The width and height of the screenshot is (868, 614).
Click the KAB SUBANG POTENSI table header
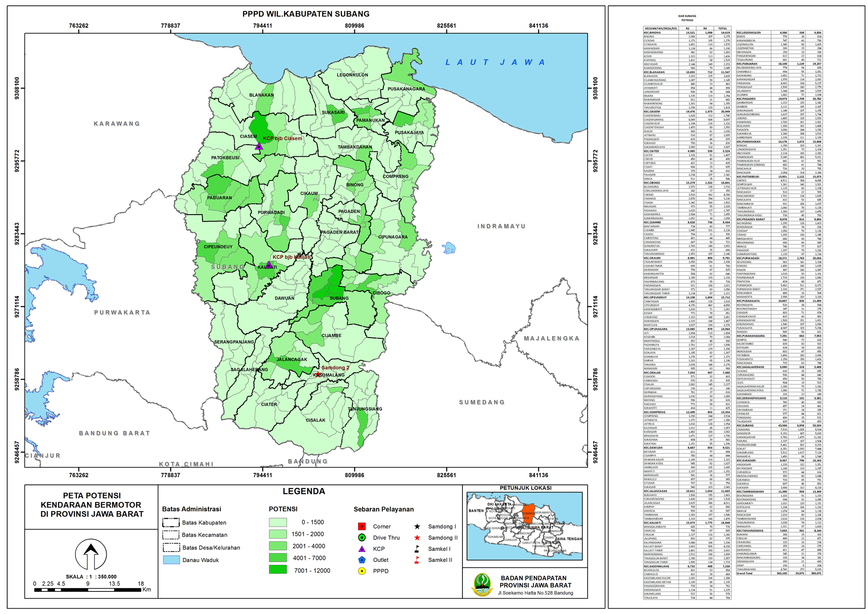pyautogui.click(x=687, y=18)
